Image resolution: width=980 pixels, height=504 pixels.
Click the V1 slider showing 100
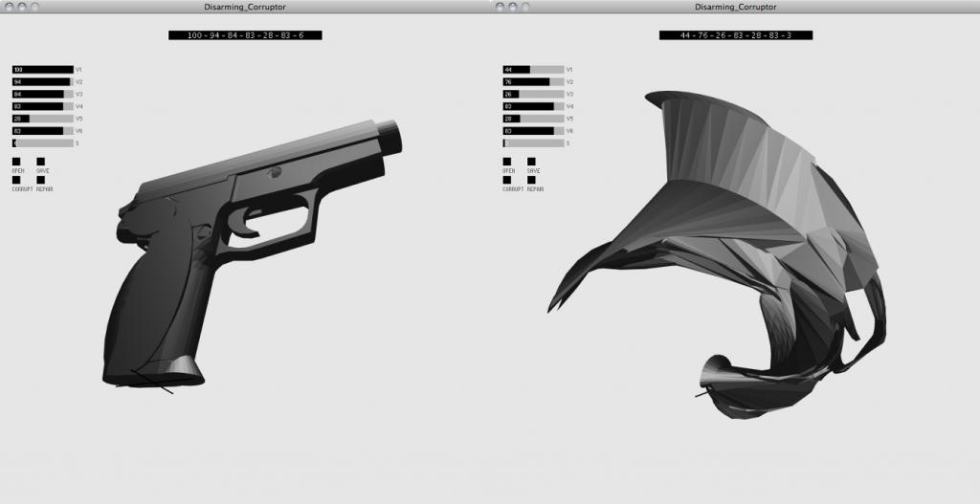coord(43,70)
